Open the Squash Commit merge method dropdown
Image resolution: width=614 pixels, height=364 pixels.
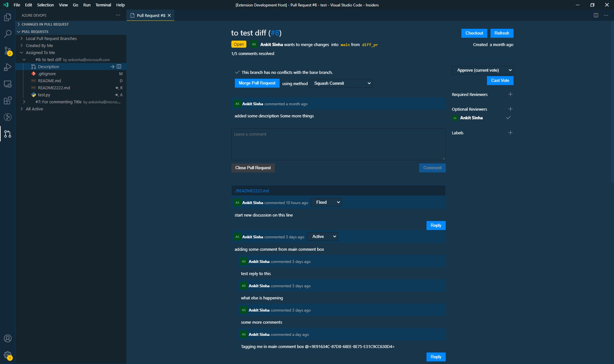point(340,83)
